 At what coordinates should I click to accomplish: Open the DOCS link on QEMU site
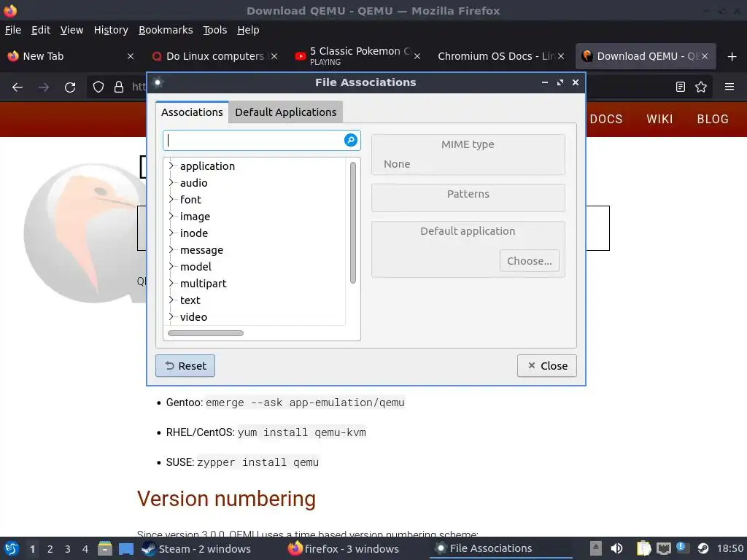(606, 119)
